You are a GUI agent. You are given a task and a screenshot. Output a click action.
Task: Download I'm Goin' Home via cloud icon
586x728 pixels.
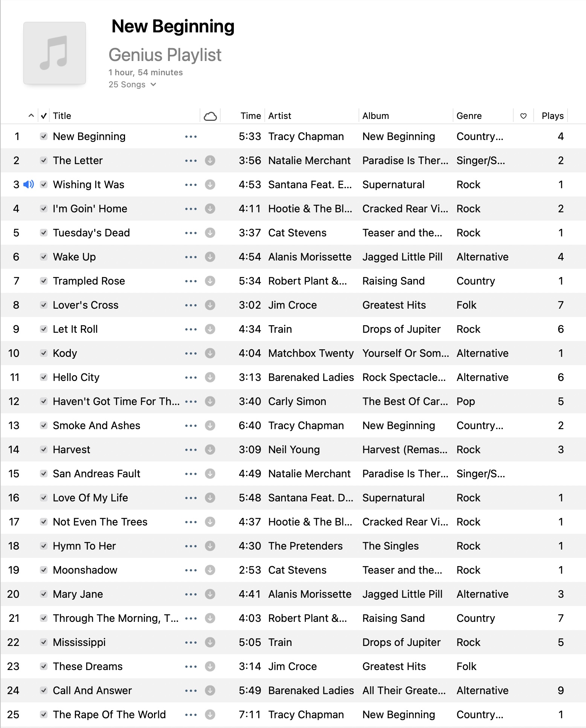point(210,209)
